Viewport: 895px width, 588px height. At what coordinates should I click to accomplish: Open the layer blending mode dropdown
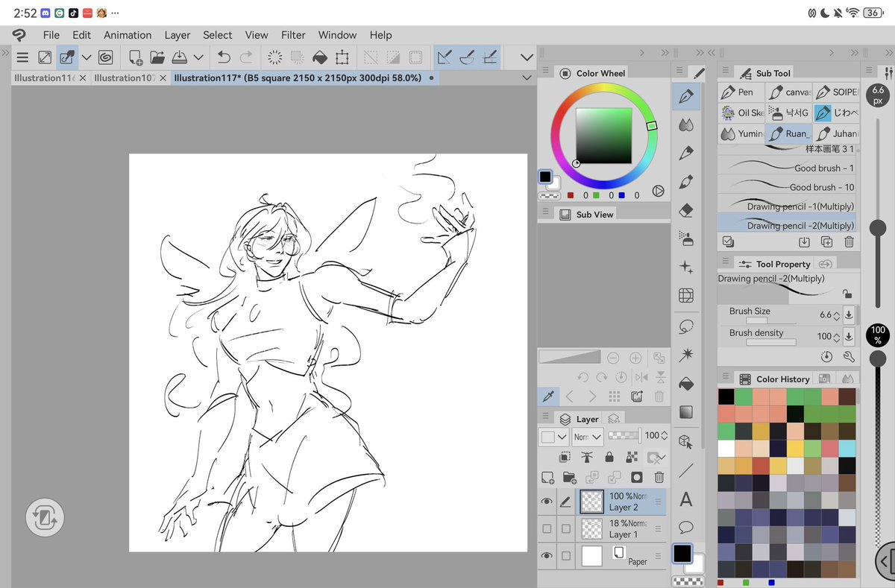click(587, 436)
